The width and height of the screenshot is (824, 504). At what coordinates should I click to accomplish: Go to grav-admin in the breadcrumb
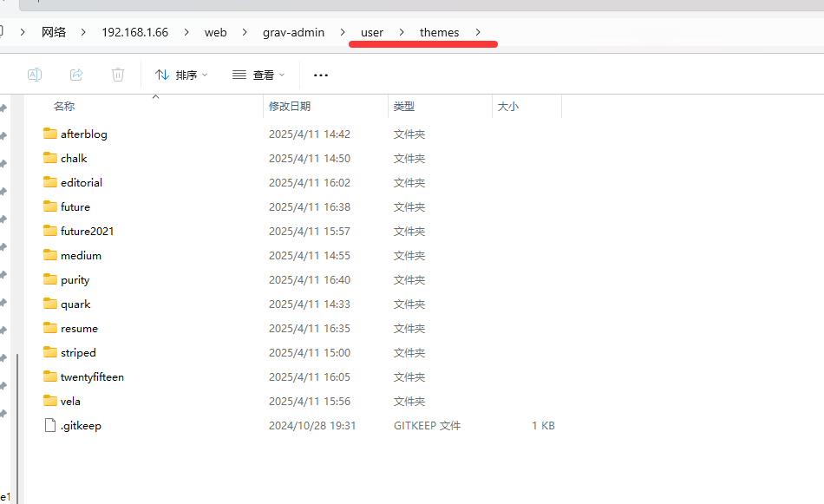point(293,32)
